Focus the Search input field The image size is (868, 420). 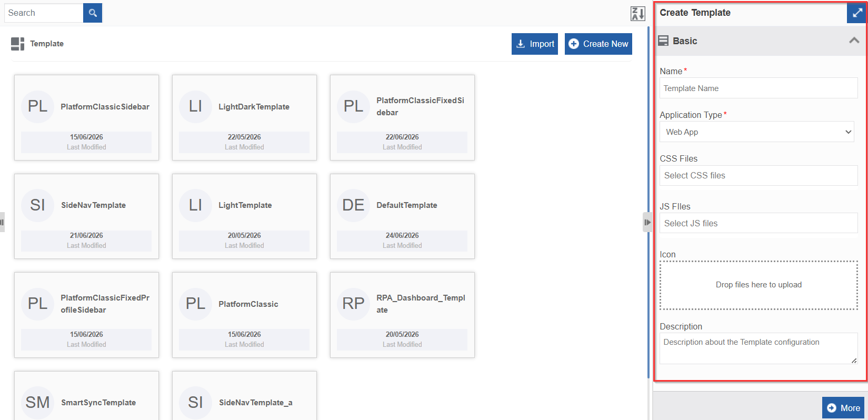[44, 13]
